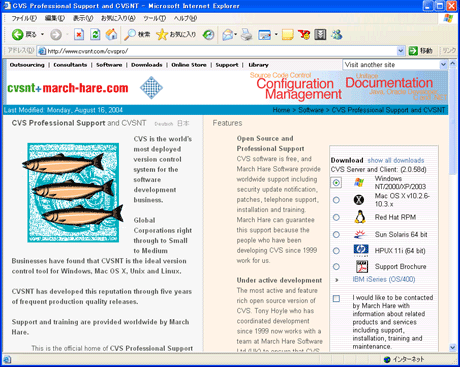Screen dimensions: 460x367
Task: Click the Support navigation link
Action: click(x=227, y=65)
